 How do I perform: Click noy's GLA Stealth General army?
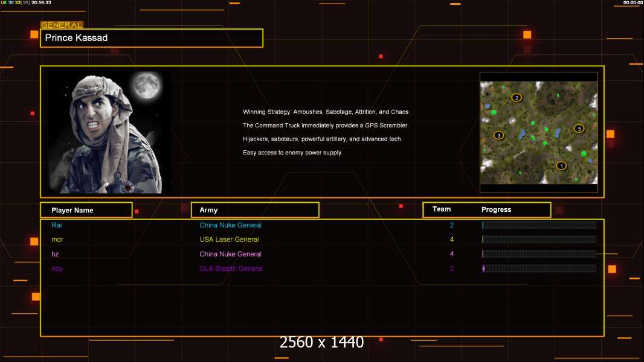pos(231,268)
